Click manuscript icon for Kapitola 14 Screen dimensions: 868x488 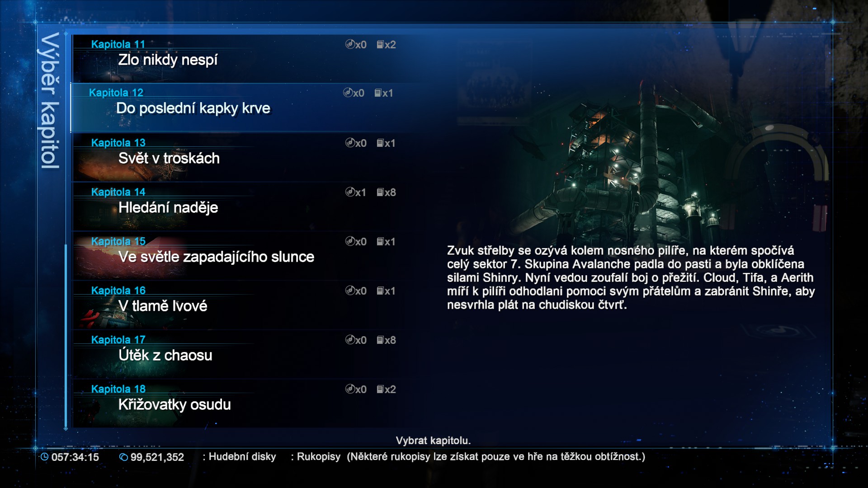(x=380, y=192)
